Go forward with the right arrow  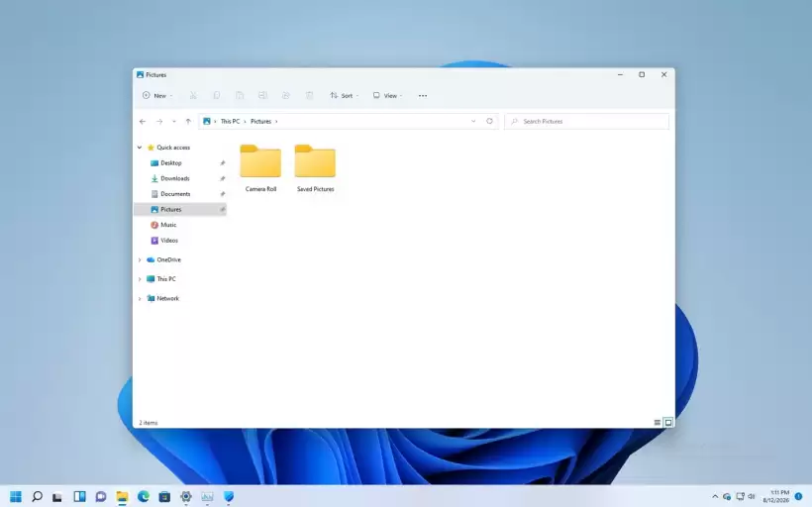(159, 121)
